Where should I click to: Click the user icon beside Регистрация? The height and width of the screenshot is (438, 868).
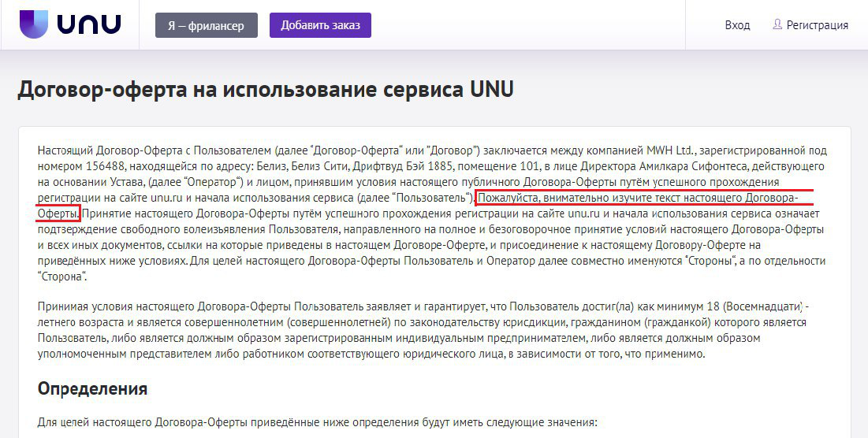pos(777,24)
